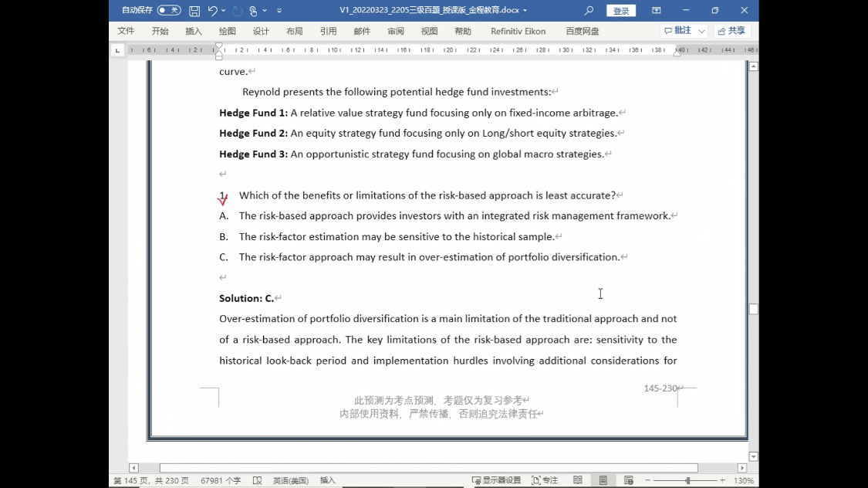Image resolution: width=868 pixels, height=488 pixels.
Task: Open the ribbon display options icon
Action: [x=657, y=11]
